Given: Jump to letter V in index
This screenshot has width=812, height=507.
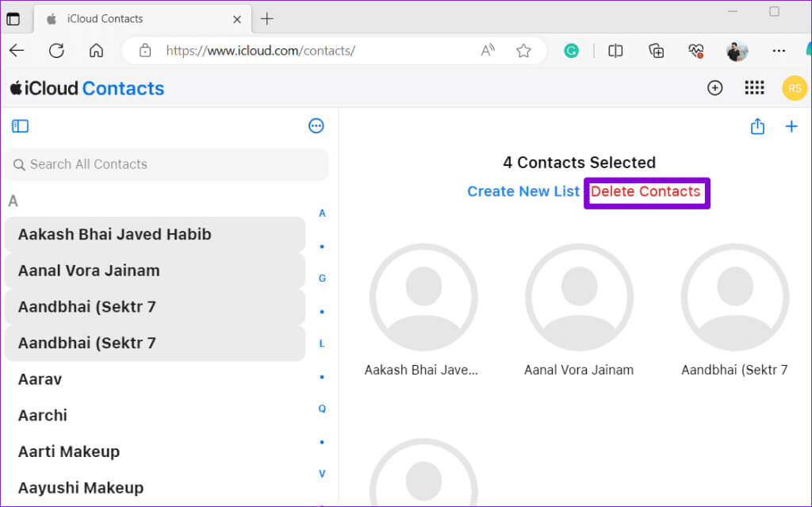Looking at the screenshot, I should 322,474.
